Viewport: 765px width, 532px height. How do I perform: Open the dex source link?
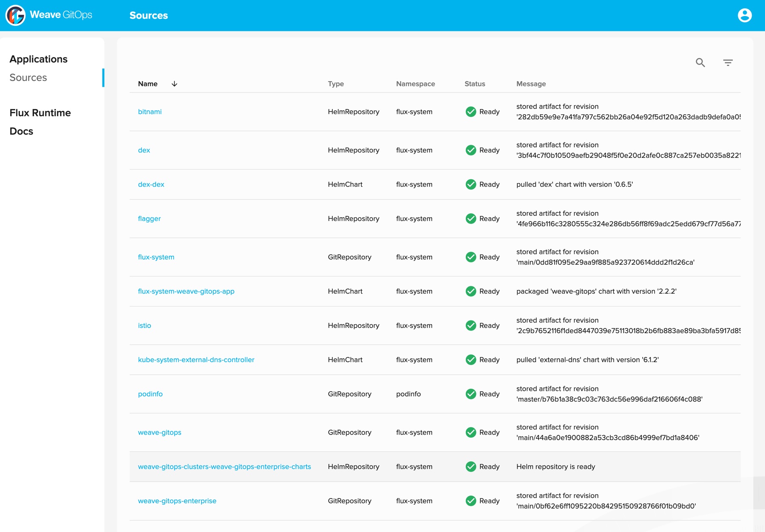point(144,150)
